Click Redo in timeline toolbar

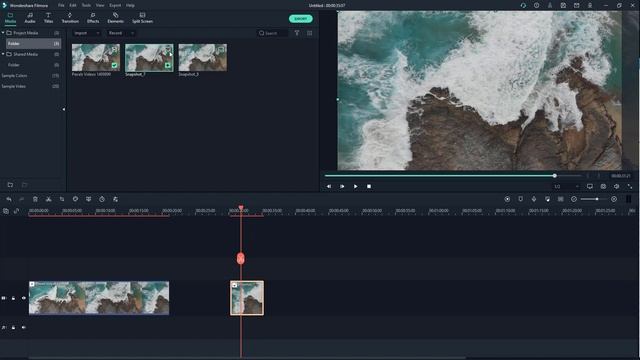tap(22, 199)
